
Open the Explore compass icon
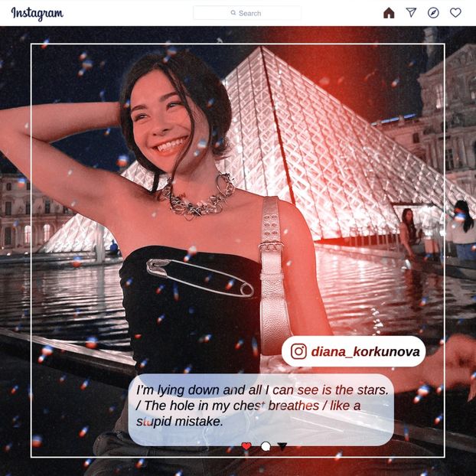click(433, 13)
